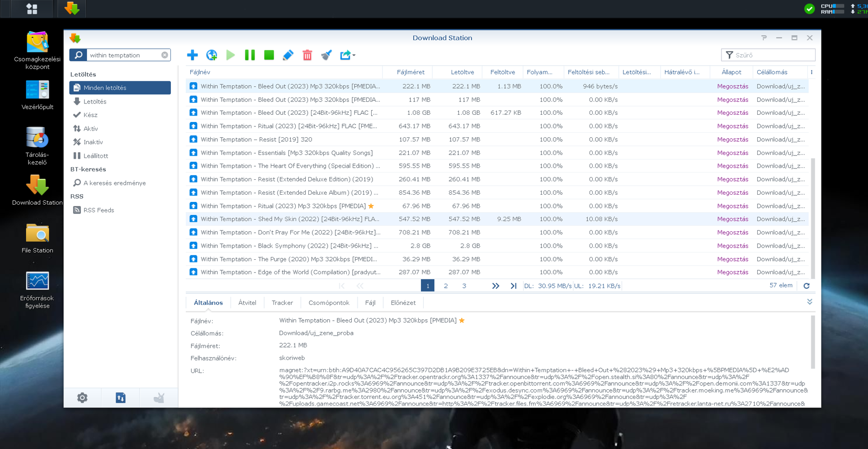Add download by URL globe icon

pos(212,55)
